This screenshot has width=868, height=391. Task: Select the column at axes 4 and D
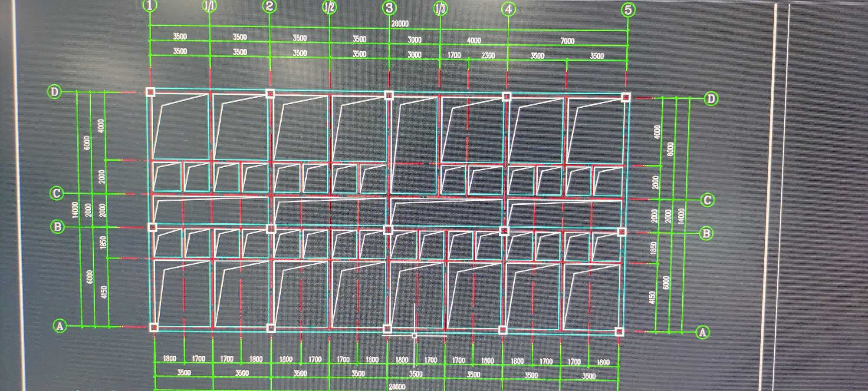506,96
